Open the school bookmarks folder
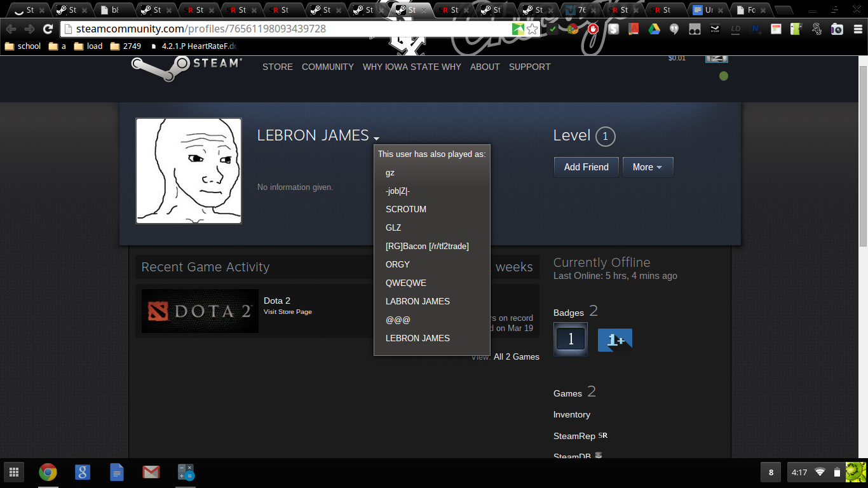 23,46
